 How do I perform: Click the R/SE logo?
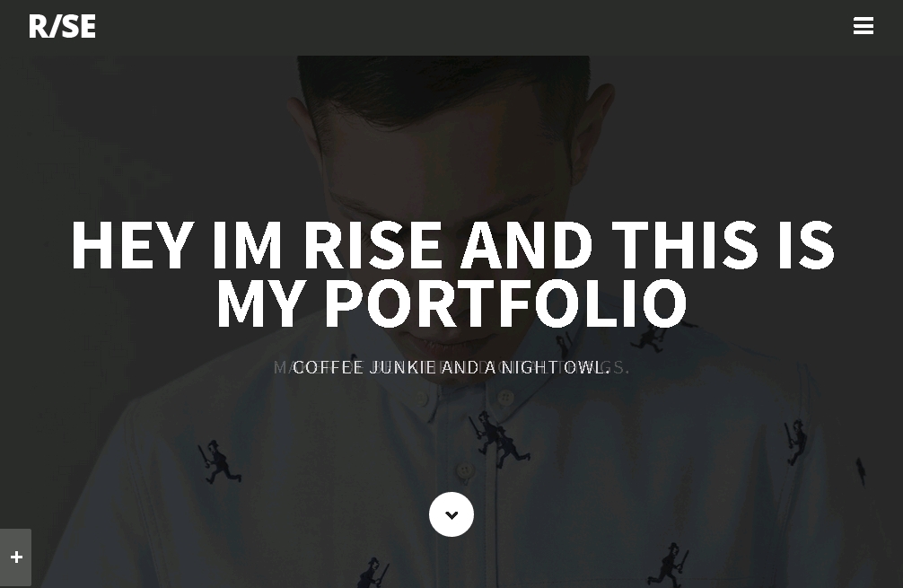pos(62,27)
